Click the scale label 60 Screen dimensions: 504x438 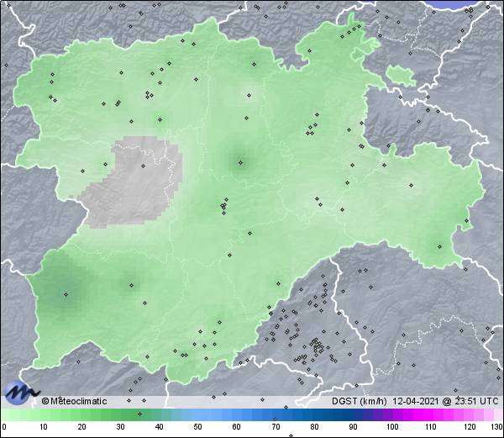[237, 427]
